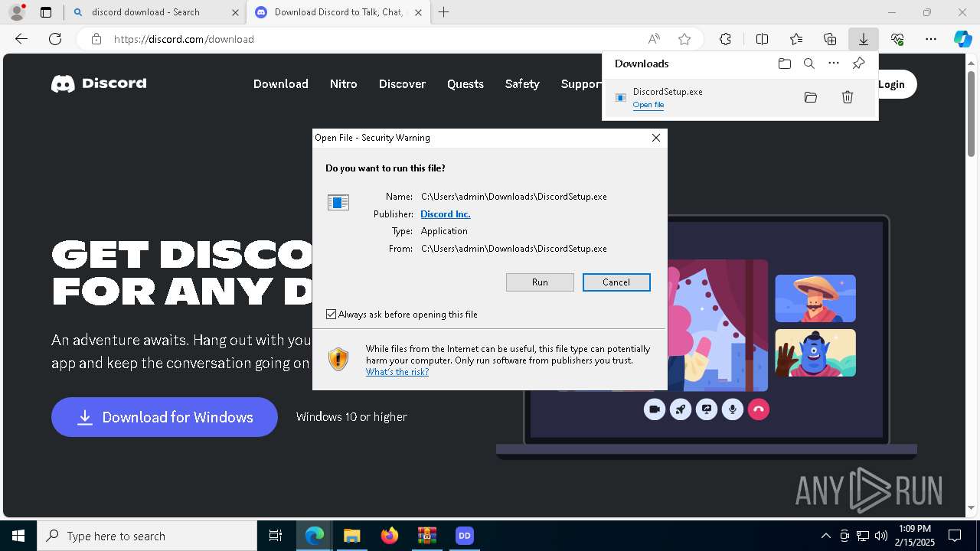Launch Firefox from taskbar
980x551 pixels.
(x=389, y=536)
